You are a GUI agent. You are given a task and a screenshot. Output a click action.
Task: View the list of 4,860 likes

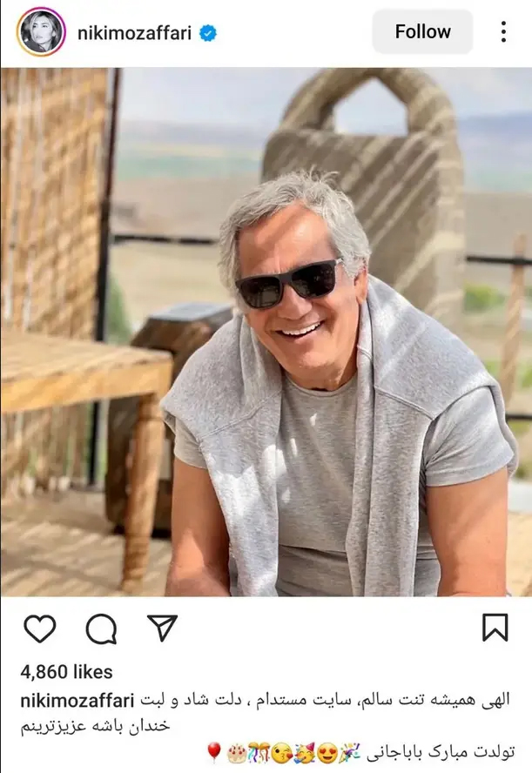coord(66,672)
